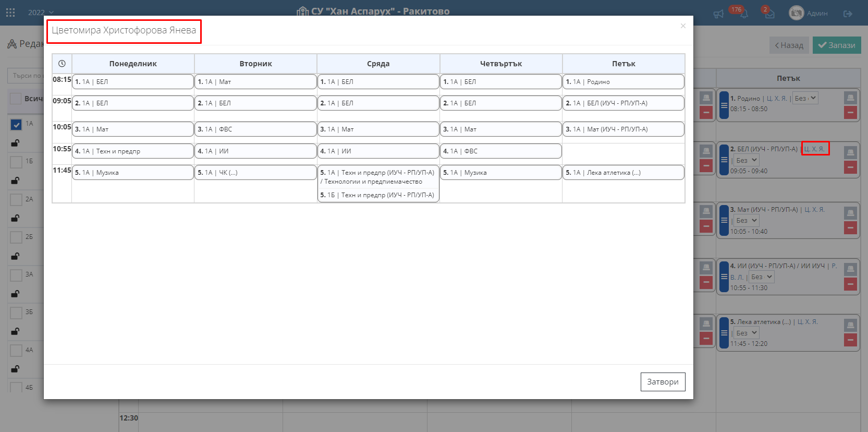Open the Без dropdown on 4. ИИ card
Image resolution: width=868 pixels, height=432 pixels.
[x=762, y=277]
